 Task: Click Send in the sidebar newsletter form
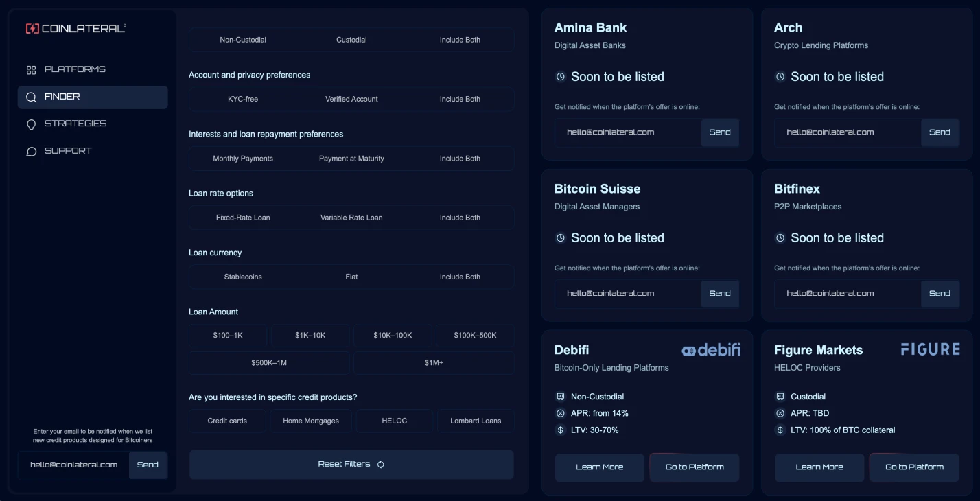(148, 465)
